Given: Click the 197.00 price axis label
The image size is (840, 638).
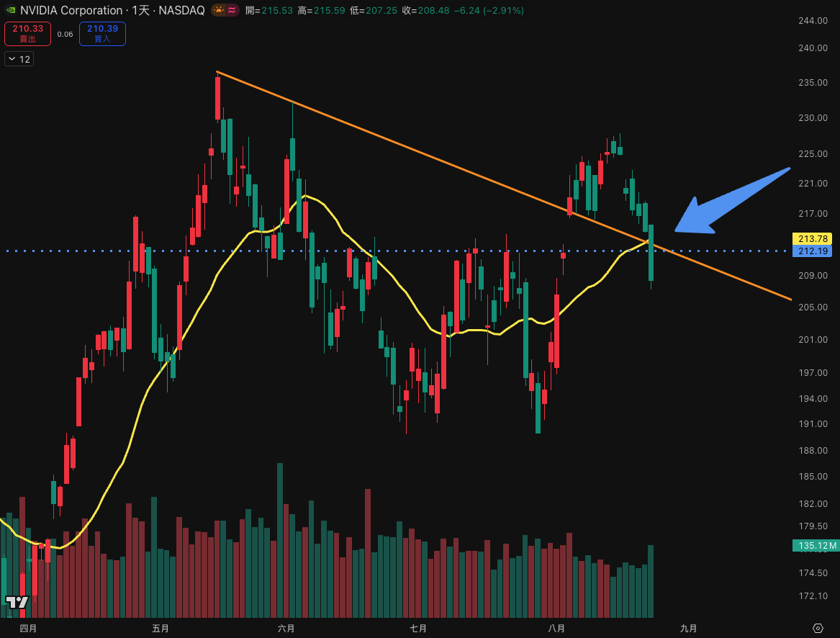Looking at the screenshot, I should point(813,372).
